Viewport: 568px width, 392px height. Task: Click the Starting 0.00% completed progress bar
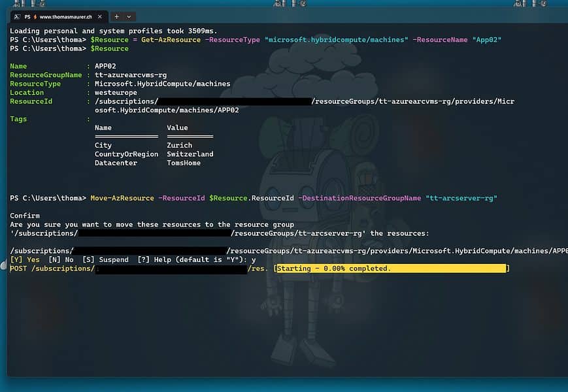click(x=392, y=269)
